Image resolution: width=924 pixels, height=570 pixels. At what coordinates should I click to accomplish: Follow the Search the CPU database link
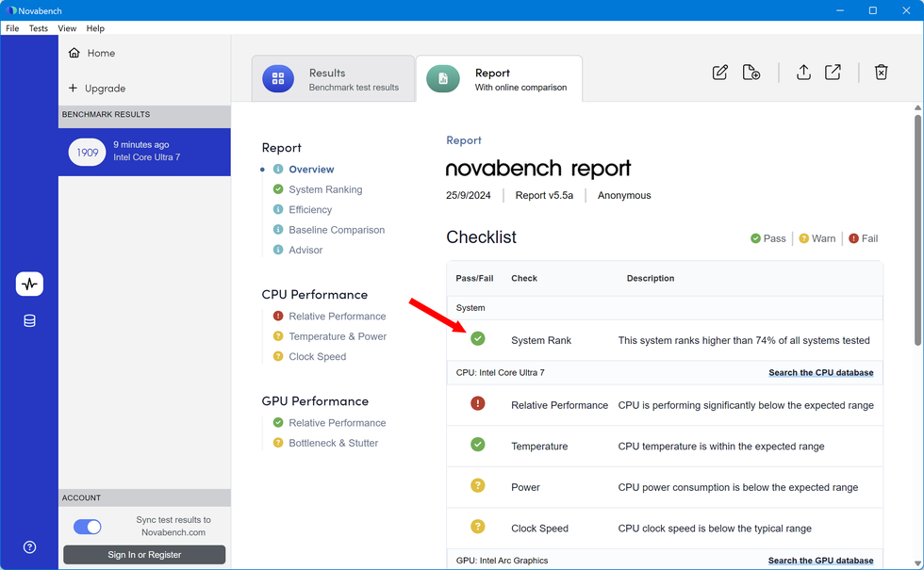pyautogui.click(x=820, y=373)
